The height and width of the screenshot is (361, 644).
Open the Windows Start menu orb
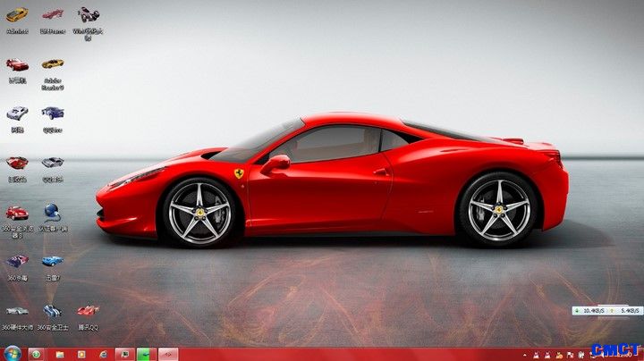pyautogui.click(x=12, y=354)
